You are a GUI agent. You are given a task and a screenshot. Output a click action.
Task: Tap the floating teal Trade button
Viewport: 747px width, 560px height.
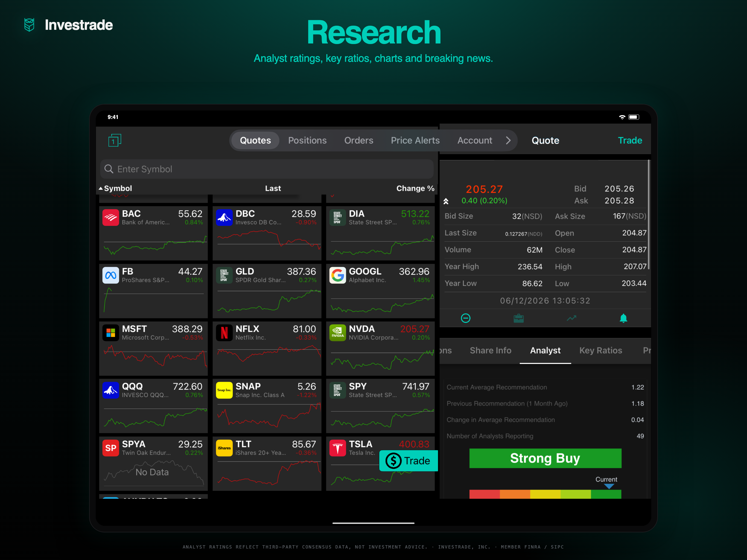(408, 461)
